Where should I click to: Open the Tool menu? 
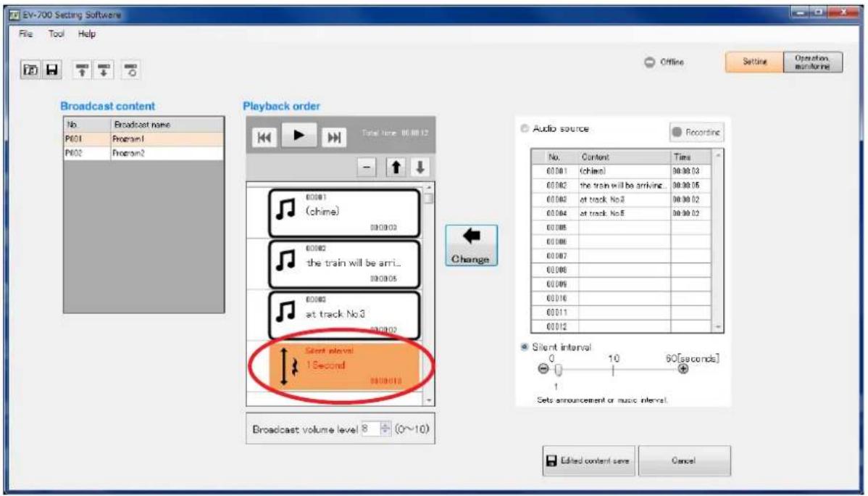click(56, 34)
